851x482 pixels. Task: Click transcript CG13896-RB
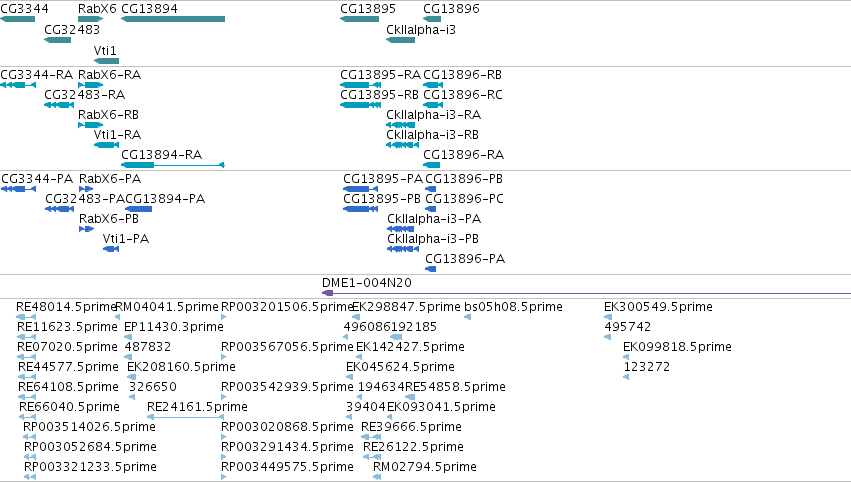(x=462, y=74)
